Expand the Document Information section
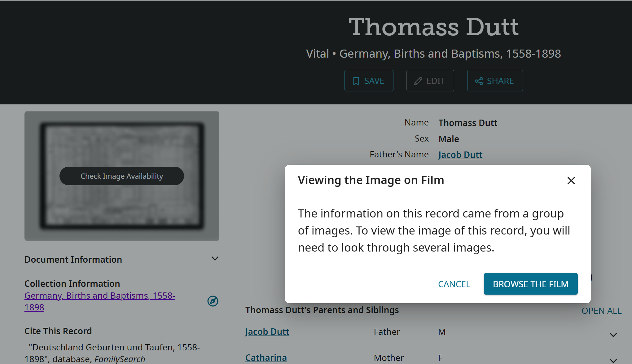632x364 pixels. 215,259
